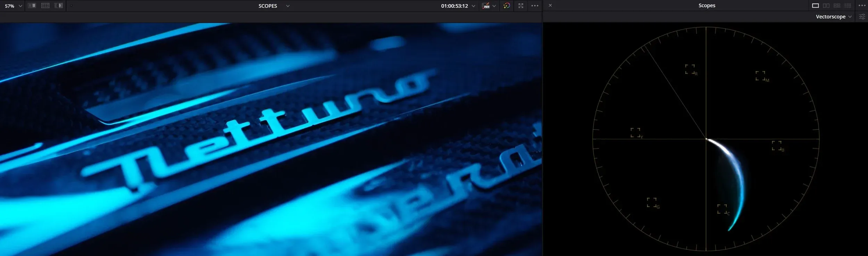Toggle the bypass color grades icon
Image resolution: width=868 pixels, height=256 pixels.
tap(507, 6)
